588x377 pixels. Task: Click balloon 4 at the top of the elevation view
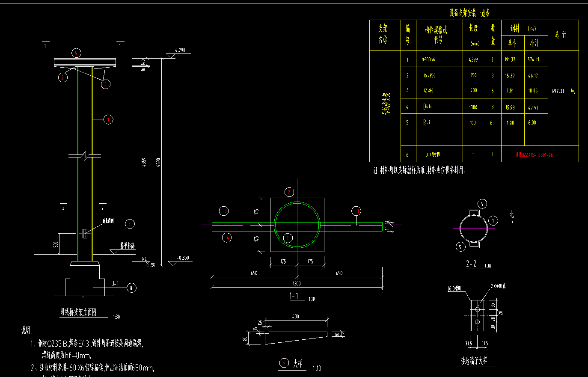[x=76, y=53]
